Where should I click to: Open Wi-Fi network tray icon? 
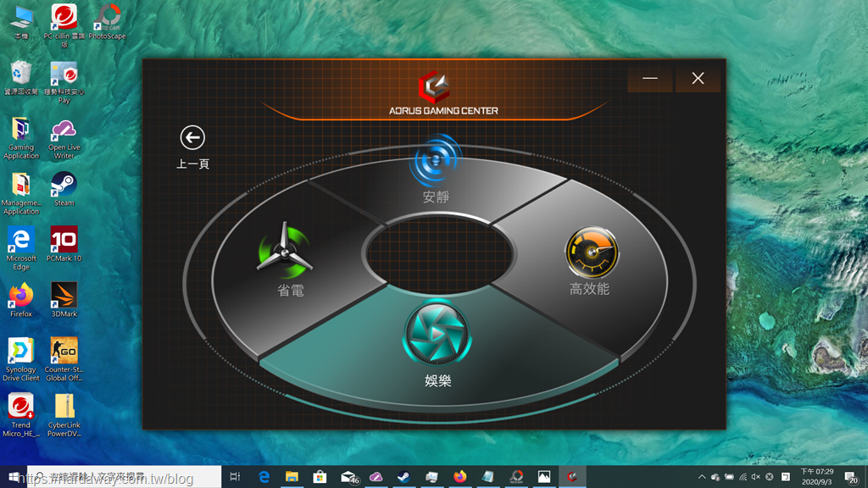tap(743, 477)
